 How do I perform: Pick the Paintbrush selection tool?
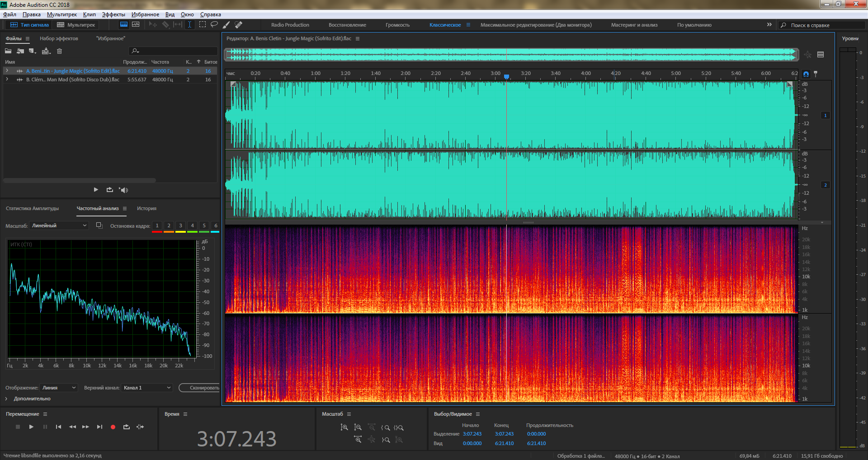pyautogui.click(x=226, y=25)
